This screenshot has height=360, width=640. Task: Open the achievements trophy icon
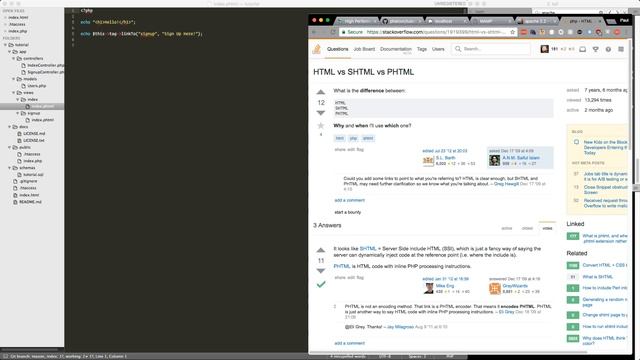[596, 49]
